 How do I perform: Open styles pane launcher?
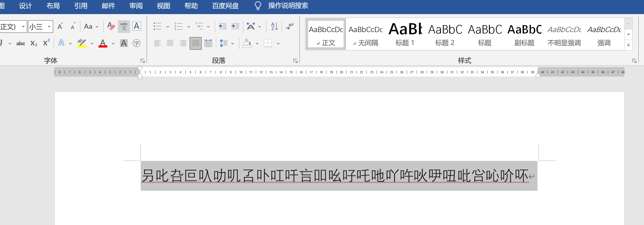pos(634,61)
